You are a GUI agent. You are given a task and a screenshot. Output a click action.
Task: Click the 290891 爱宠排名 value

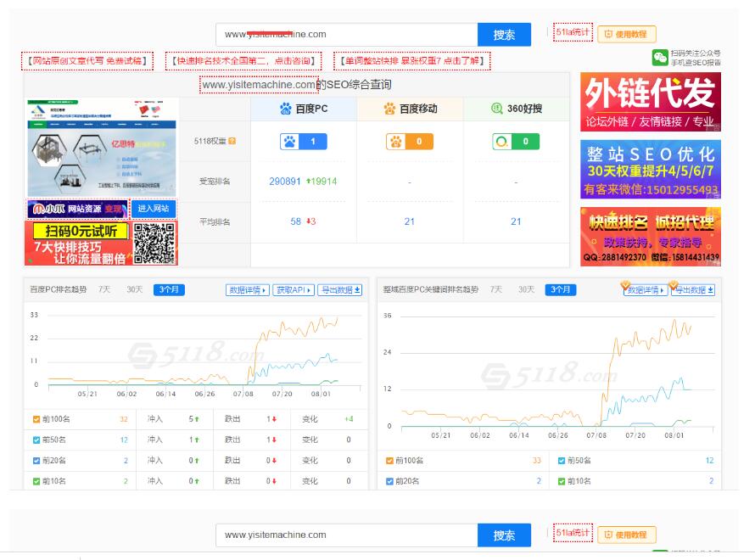click(x=284, y=182)
